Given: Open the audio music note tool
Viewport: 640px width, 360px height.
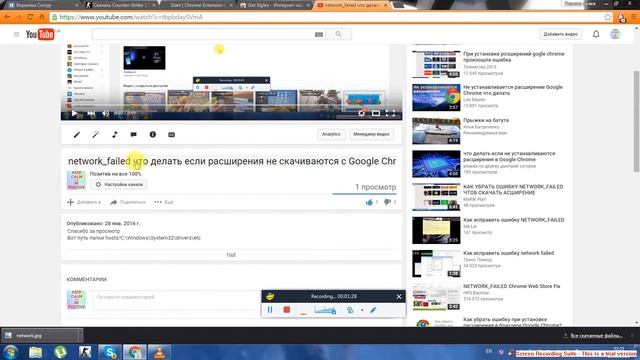Looking at the screenshot, I should click(x=115, y=134).
